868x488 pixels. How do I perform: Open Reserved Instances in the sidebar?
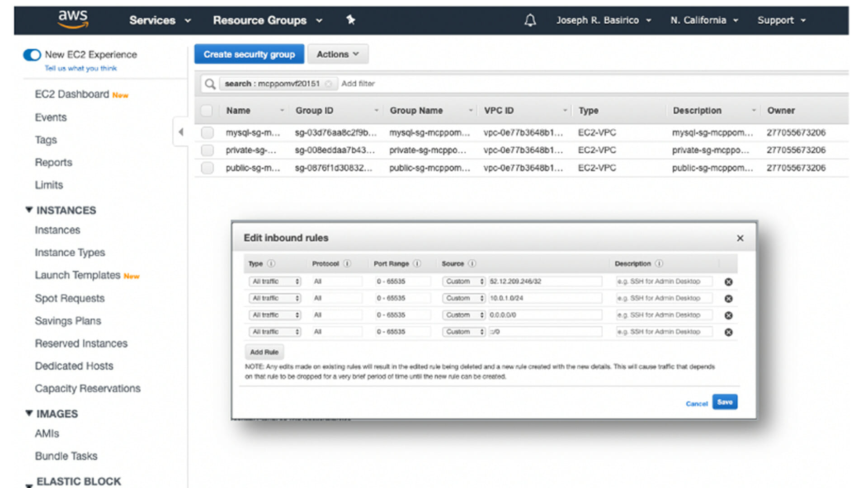81,344
